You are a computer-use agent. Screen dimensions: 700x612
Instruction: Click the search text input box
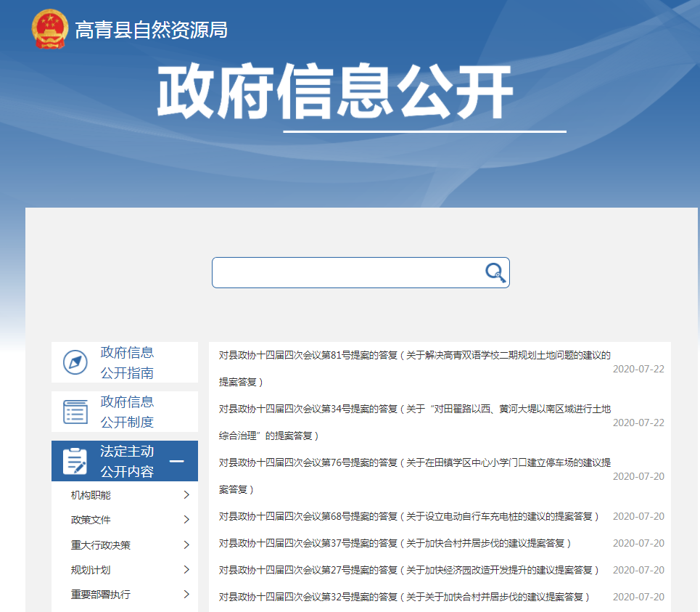pos(348,272)
